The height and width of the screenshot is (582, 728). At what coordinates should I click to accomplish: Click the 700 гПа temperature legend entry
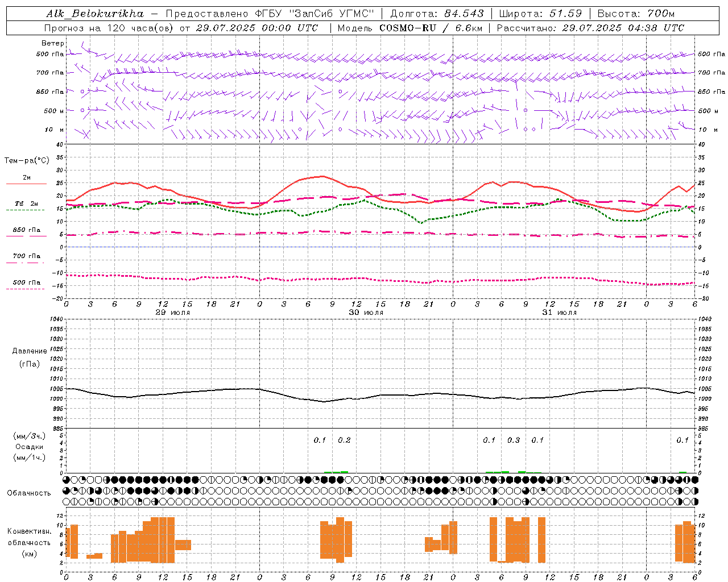[x=26, y=256]
